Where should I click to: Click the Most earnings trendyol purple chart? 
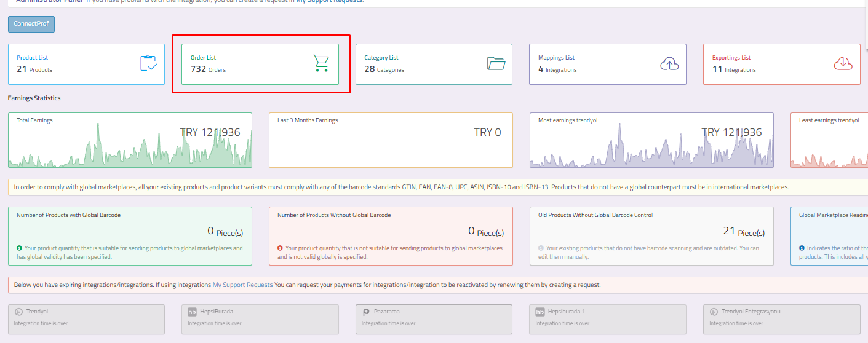click(x=651, y=151)
